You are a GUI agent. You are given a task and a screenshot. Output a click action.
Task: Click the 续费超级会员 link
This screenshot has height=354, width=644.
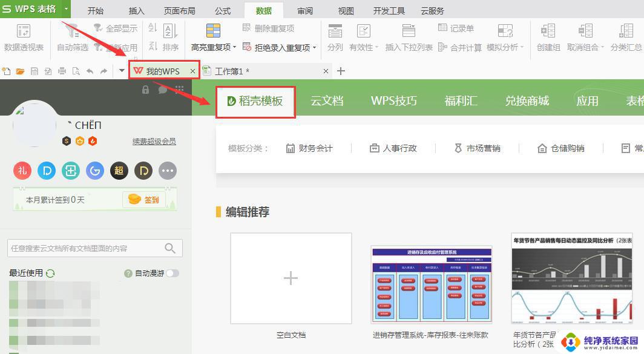click(x=154, y=141)
